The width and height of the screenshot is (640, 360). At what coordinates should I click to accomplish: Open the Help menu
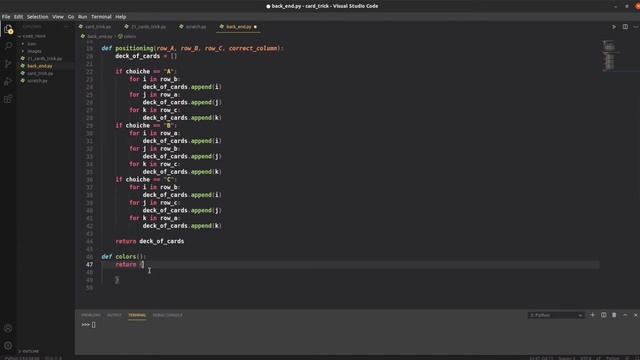[120, 17]
